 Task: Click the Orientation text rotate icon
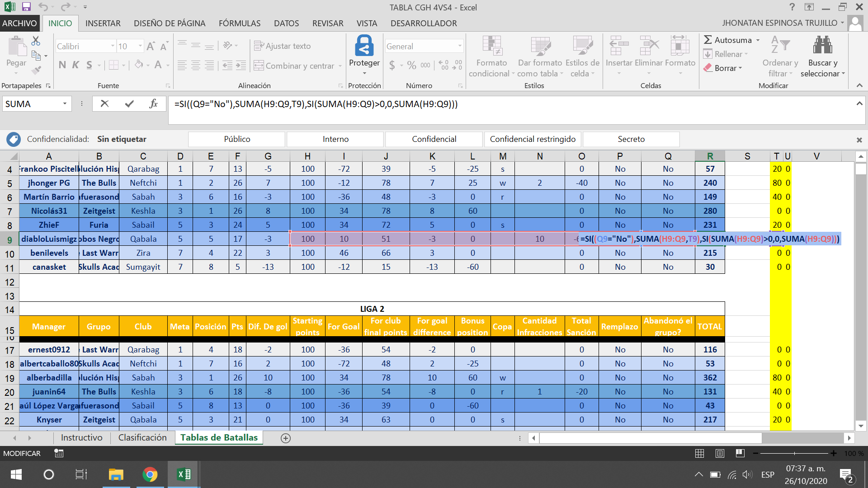point(227,45)
